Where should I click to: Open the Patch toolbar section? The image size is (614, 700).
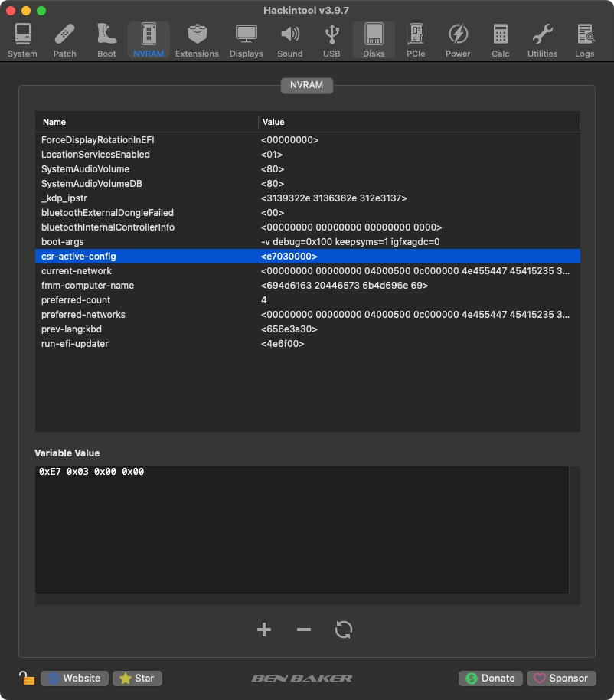pos(65,40)
